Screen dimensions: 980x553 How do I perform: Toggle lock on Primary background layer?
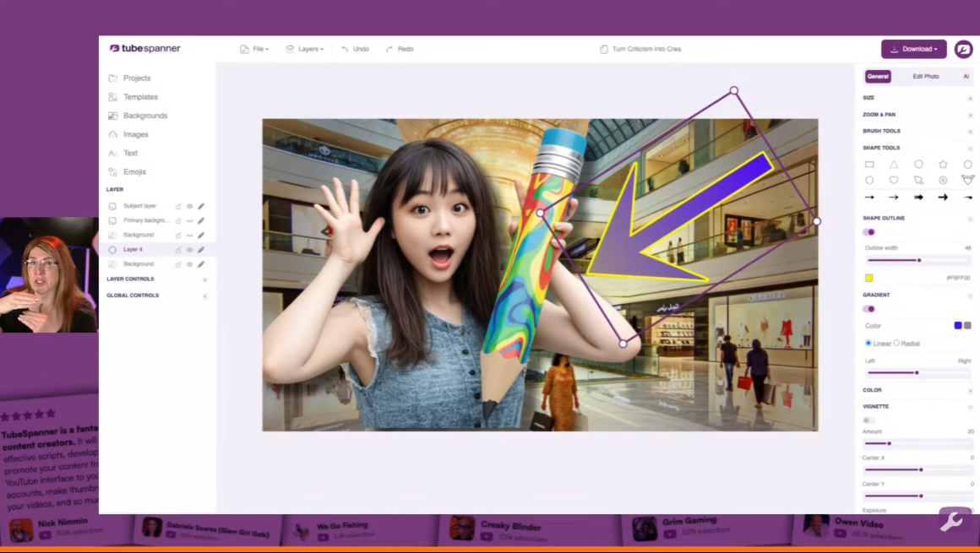pyautogui.click(x=178, y=220)
